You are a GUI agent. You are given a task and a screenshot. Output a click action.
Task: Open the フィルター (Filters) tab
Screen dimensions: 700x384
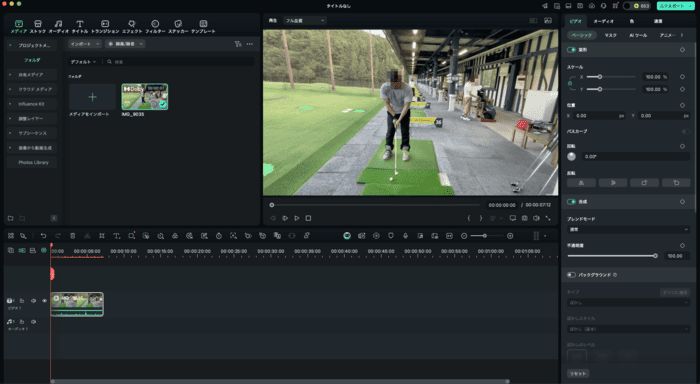tap(155, 26)
